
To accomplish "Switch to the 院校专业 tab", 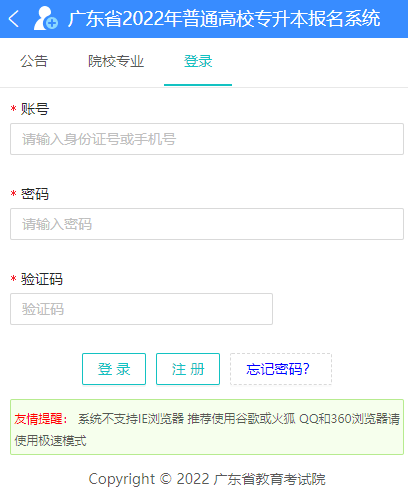I will [116, 61].
